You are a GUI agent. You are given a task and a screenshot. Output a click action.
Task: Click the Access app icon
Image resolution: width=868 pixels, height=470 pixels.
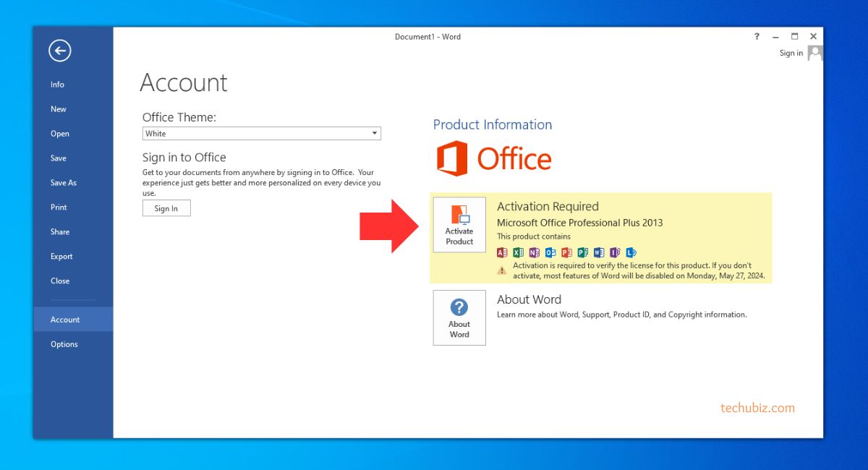(x=502, y=252)
